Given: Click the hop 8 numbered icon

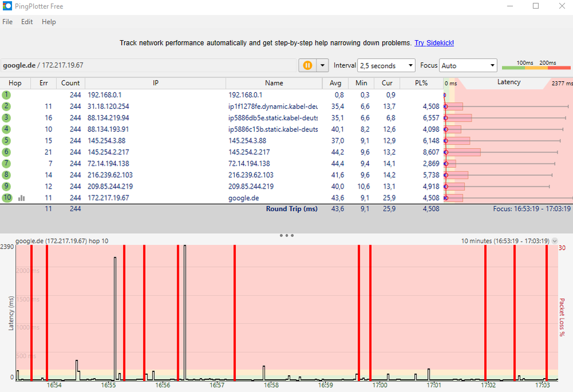Looking at the screenshot, I should coord(6,175).
